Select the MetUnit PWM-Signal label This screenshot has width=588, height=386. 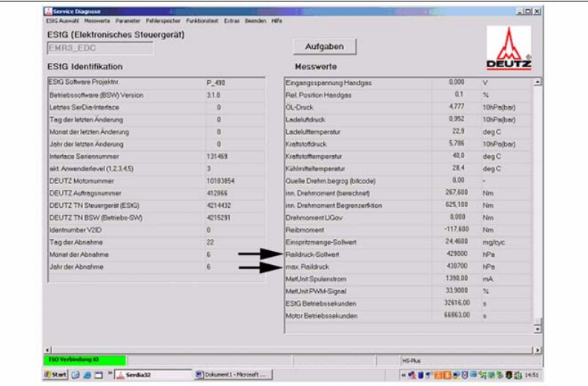316,292
